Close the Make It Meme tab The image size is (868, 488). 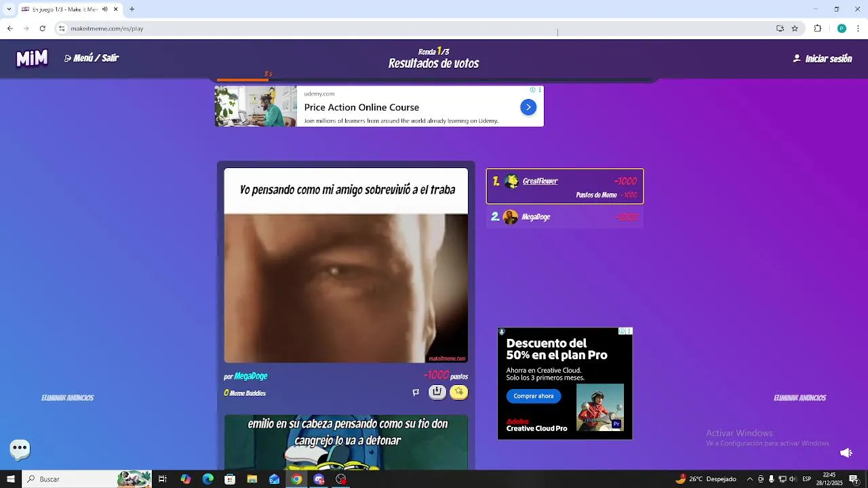115,9
